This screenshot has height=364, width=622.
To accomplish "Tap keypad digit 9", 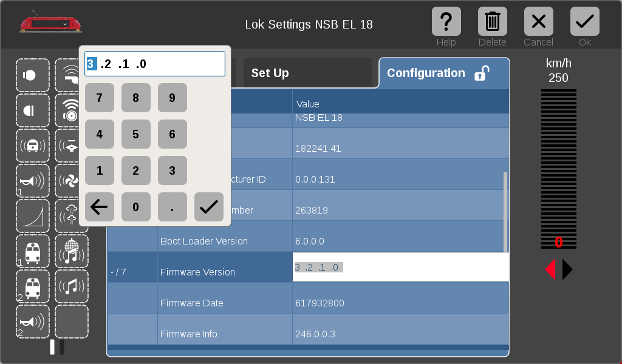I will (173, 98).
